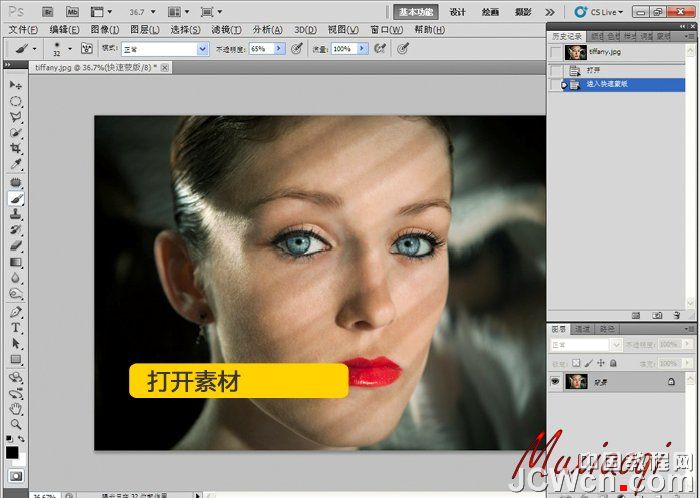Toggle Quick Mask mode button
This screenshot has width=700, height=498.
[x=16, y=476]
